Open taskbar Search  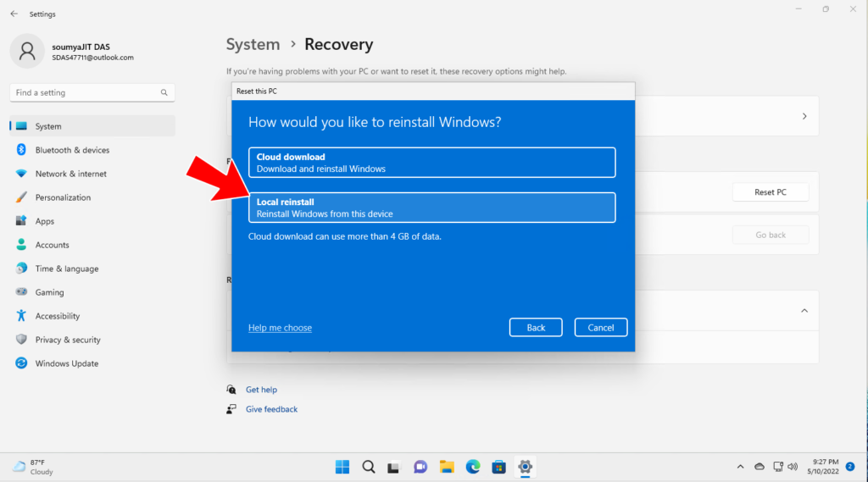pos(369,467)
